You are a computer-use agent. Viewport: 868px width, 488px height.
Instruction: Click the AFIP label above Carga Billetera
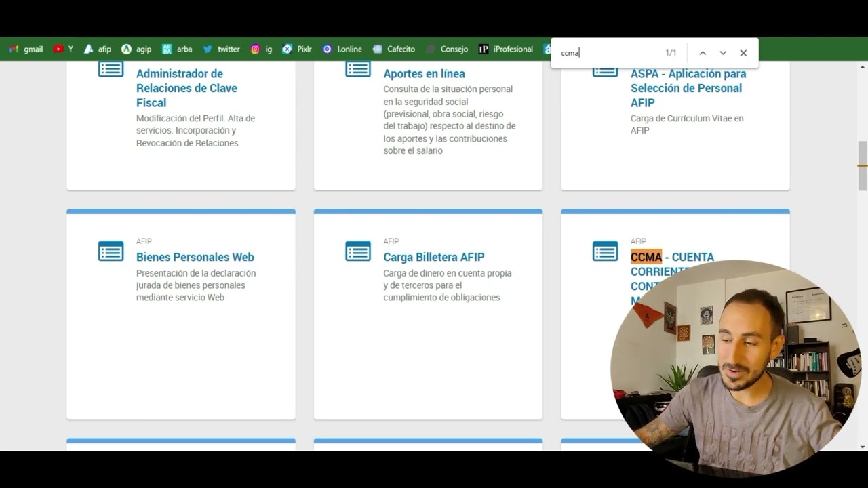coord(391,241)
